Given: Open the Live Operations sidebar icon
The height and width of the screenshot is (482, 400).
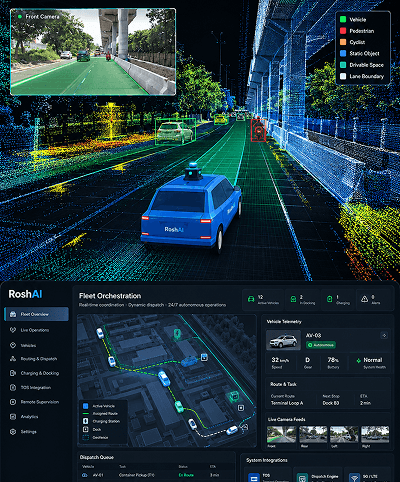Looking at the screenshot, I should click(13, 330).
